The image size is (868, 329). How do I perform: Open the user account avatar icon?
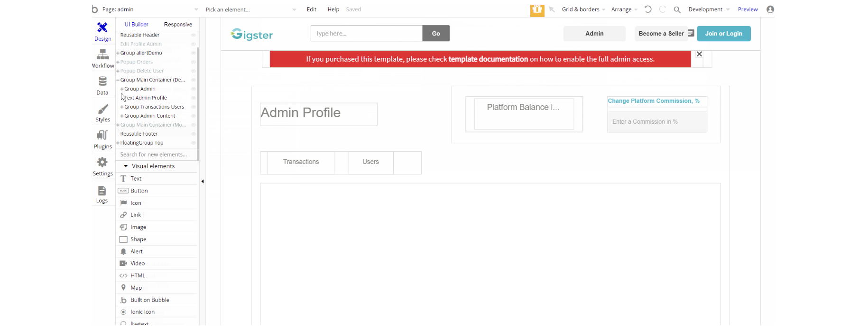770,9
